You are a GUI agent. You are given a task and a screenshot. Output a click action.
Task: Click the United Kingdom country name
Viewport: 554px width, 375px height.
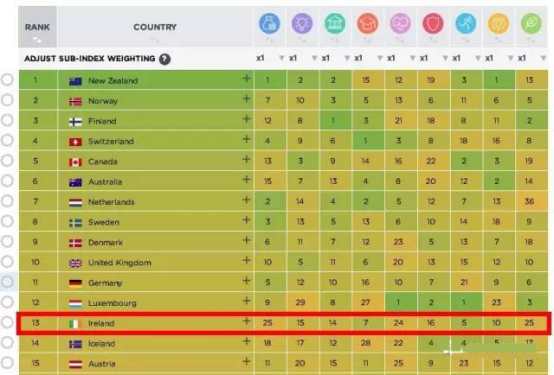tap(120, 263)
